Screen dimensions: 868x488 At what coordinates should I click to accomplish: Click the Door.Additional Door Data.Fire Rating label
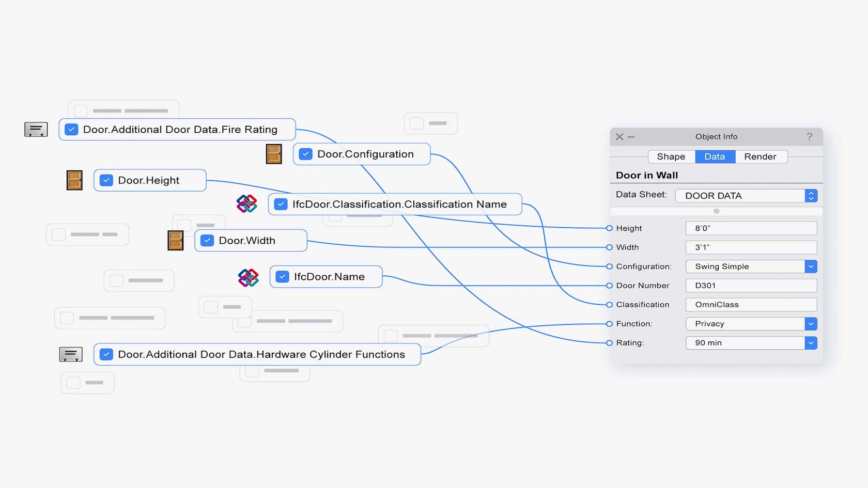coord(180,130)
